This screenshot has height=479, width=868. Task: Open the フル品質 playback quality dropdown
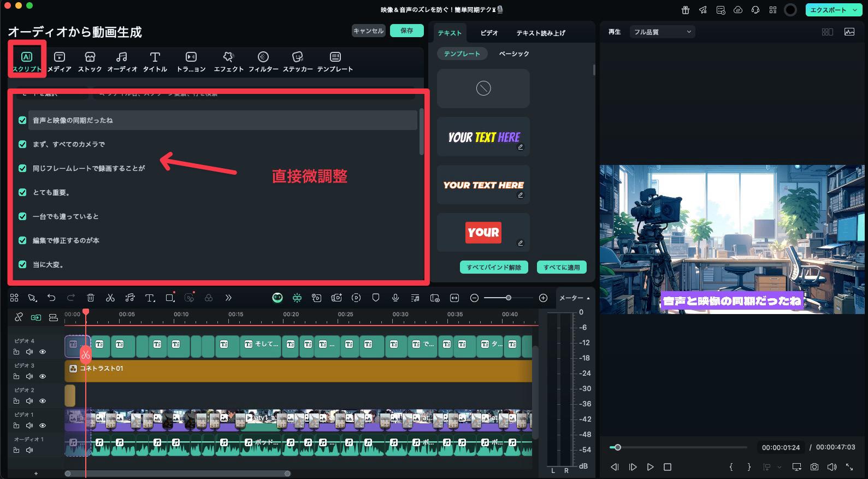point(662,32)
